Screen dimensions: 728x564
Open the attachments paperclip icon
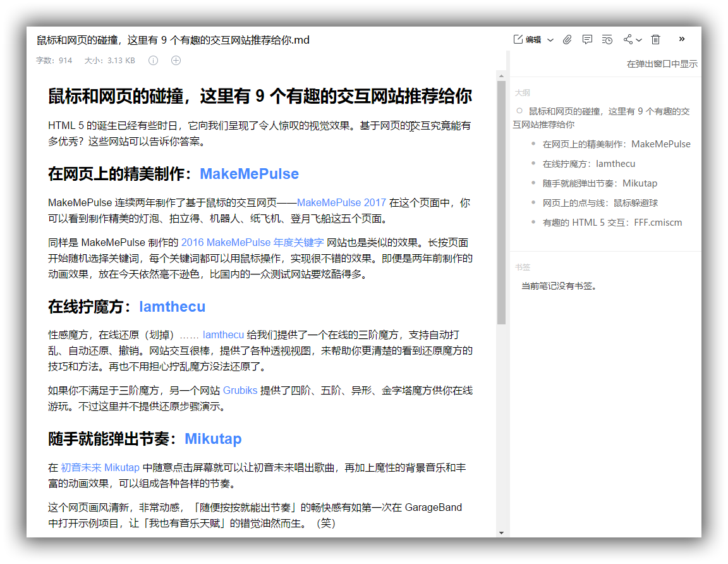click(567, 40)
